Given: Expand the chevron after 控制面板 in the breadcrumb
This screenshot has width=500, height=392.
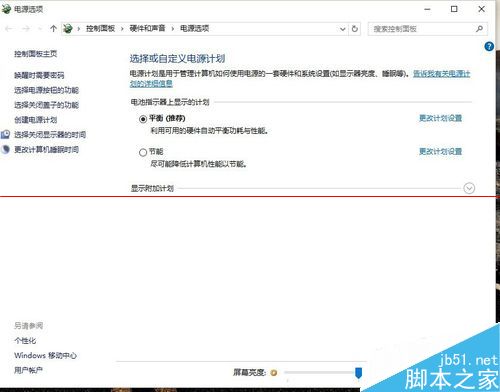Looking at the screenshot, I should (122, 29).
